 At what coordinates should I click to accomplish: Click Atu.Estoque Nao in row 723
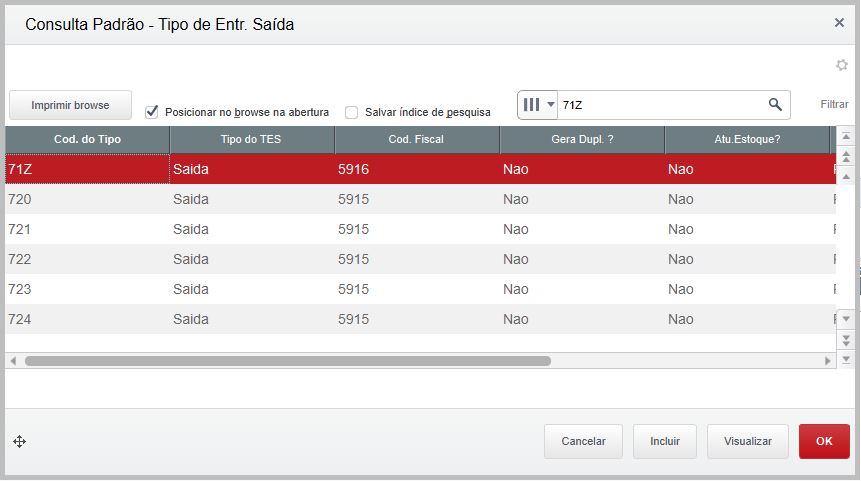click(747, 289)
